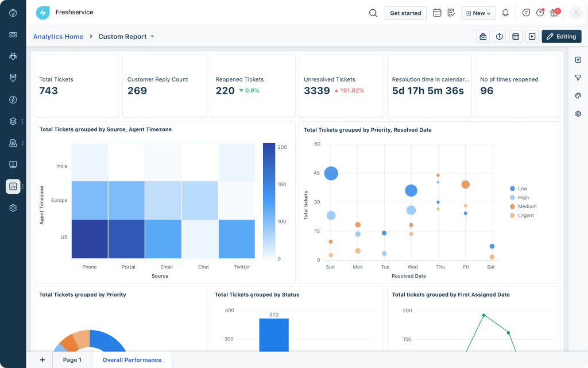Open the email report envelope dropdown

click(482, 36)
